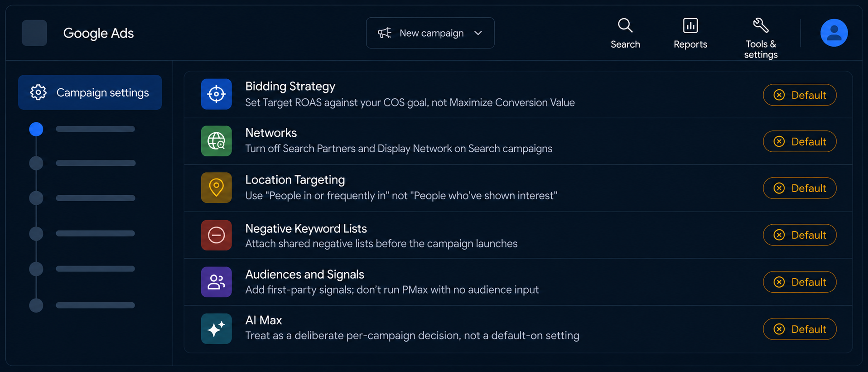Click the 'People in or frequently in' description
868x372 pixels.
click(401, 196)
